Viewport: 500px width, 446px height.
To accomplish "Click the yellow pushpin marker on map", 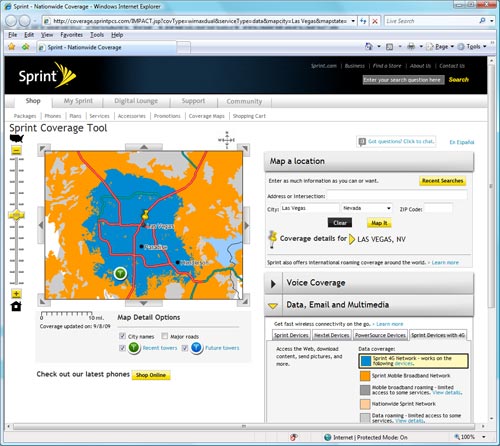I will [145, 215].
